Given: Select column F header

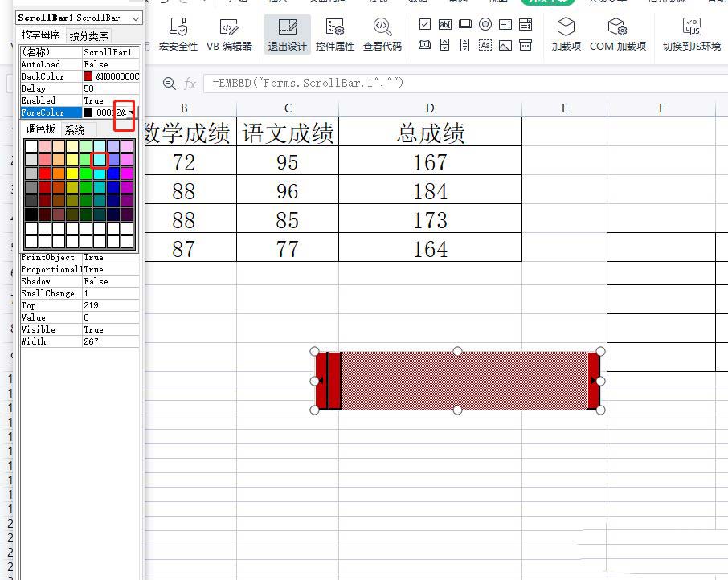Looking at the screenshot, I should [x=661, y=108].
